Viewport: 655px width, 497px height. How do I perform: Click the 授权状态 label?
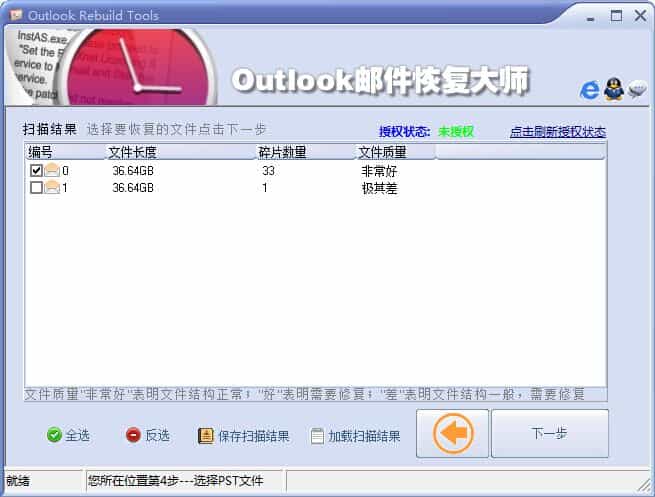tap(404, 132)
